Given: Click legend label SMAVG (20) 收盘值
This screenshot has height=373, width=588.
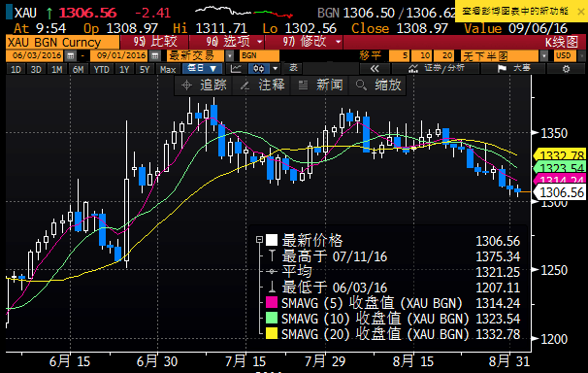Looking at the screenshot, I should click(x=375, y=334).
